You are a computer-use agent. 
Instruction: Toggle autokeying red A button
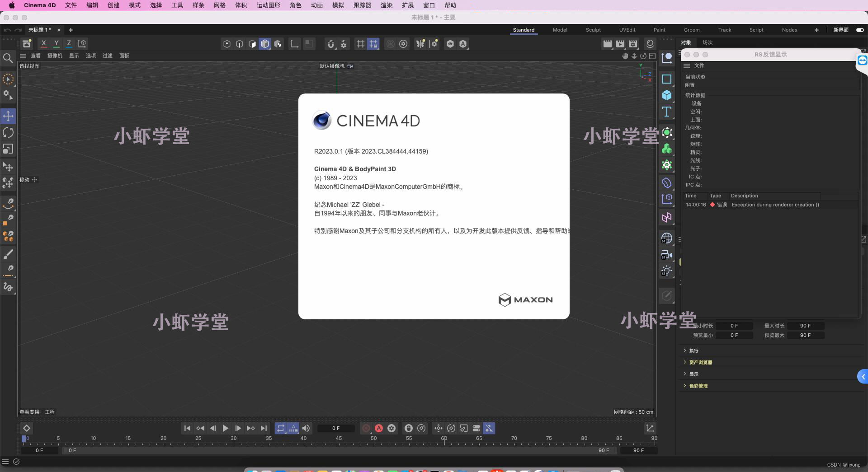click(x=379, y=428)
